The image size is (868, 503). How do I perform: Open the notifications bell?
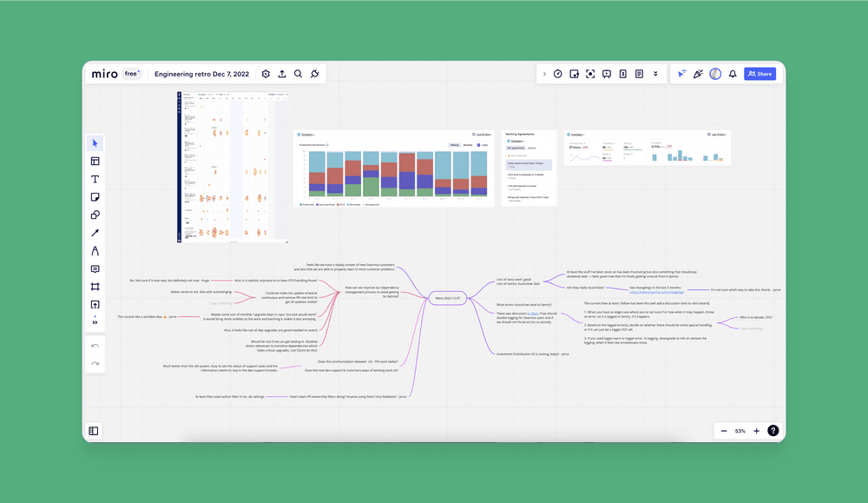point(733,74)
